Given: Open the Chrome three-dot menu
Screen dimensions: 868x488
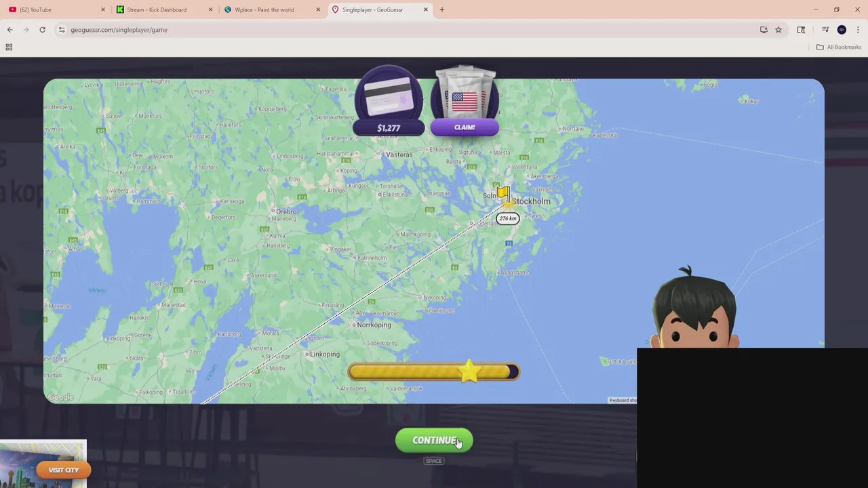Looking at the screenshot, I should 858,30.
